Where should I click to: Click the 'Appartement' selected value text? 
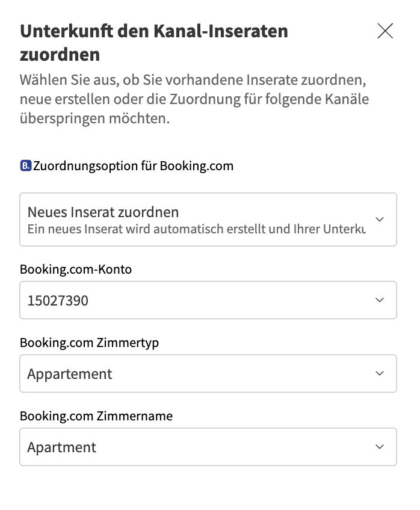[x=70, y=373]
